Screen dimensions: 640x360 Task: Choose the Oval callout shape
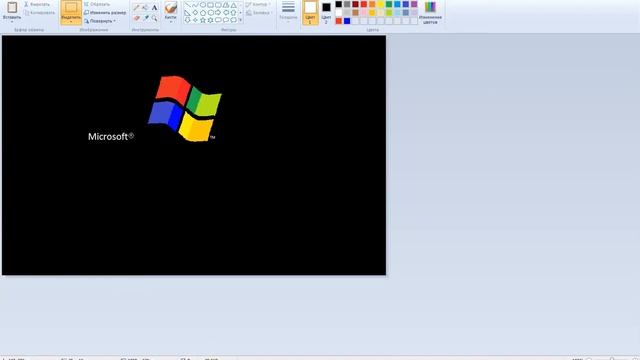coord(226,20)
